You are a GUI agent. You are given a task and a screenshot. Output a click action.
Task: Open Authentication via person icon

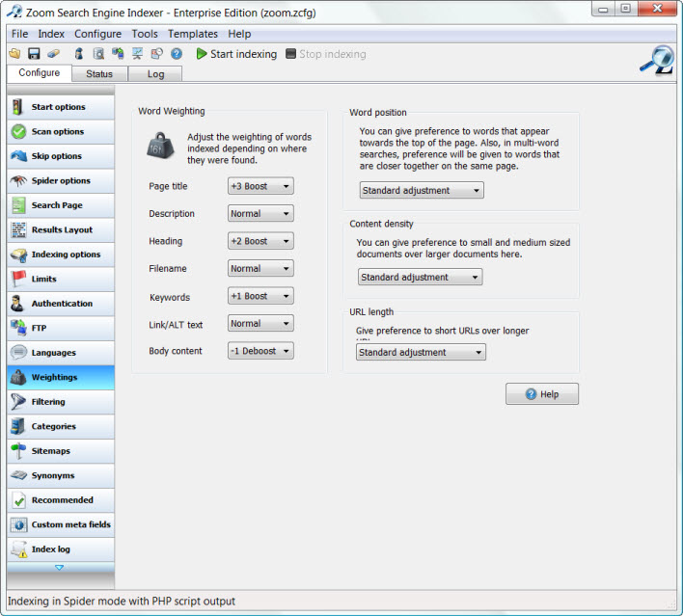click(17, 304)
